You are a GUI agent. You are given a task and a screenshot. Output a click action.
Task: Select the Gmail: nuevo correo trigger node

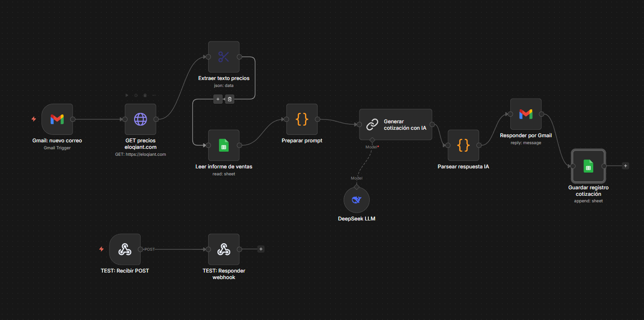(57, 119)
